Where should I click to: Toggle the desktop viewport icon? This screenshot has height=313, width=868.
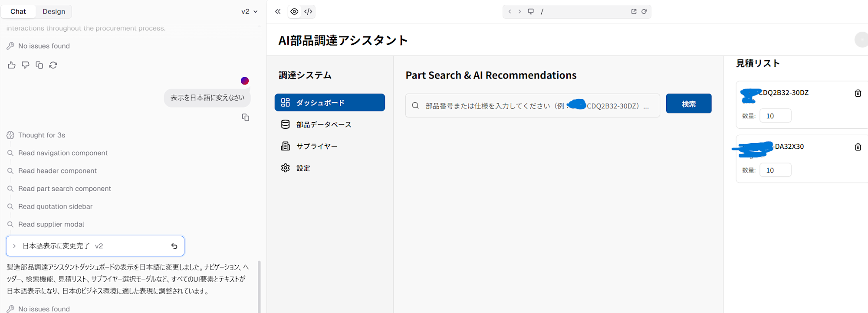pyautogui.click(x=531, y=12)
